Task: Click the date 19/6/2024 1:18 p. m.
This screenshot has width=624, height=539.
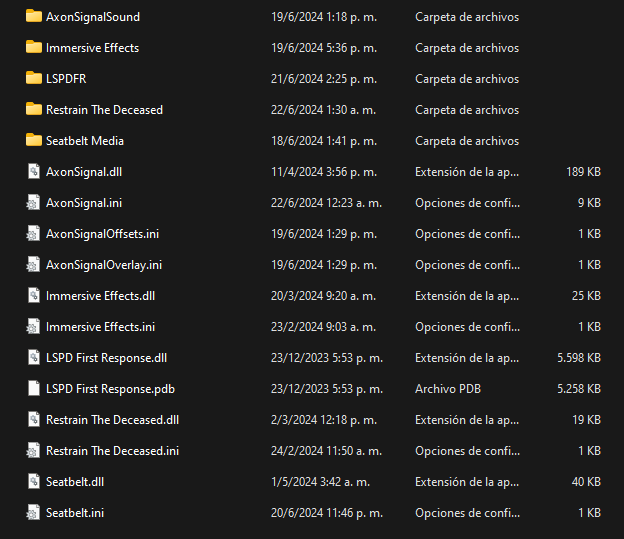Action: (x=324, y=17)
